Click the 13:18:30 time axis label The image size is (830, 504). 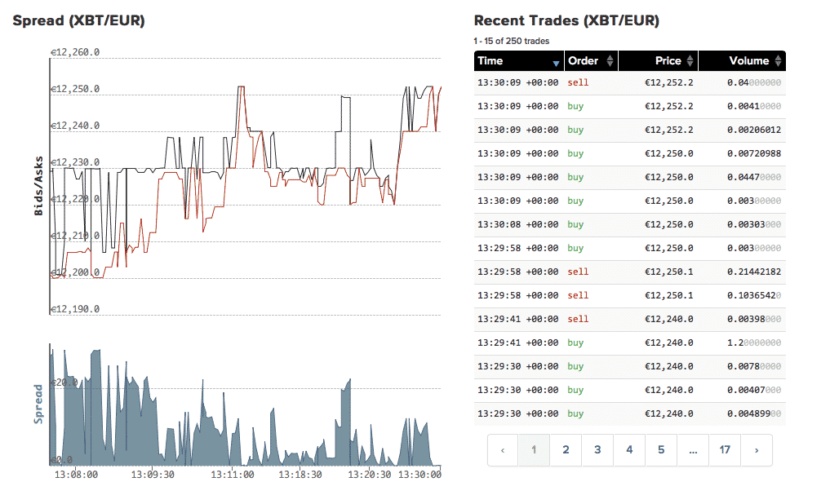[x=300, y=475]
